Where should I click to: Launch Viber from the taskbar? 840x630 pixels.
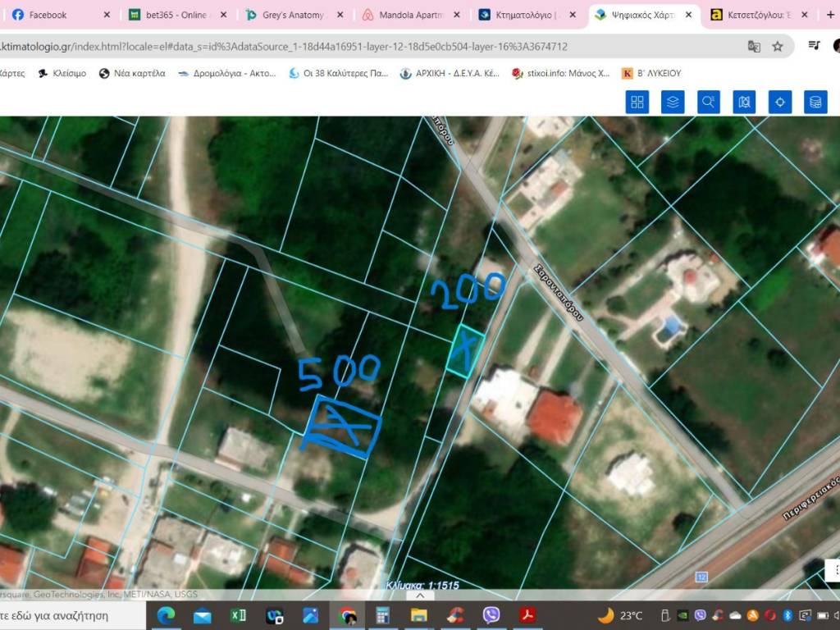pos(491,615)
